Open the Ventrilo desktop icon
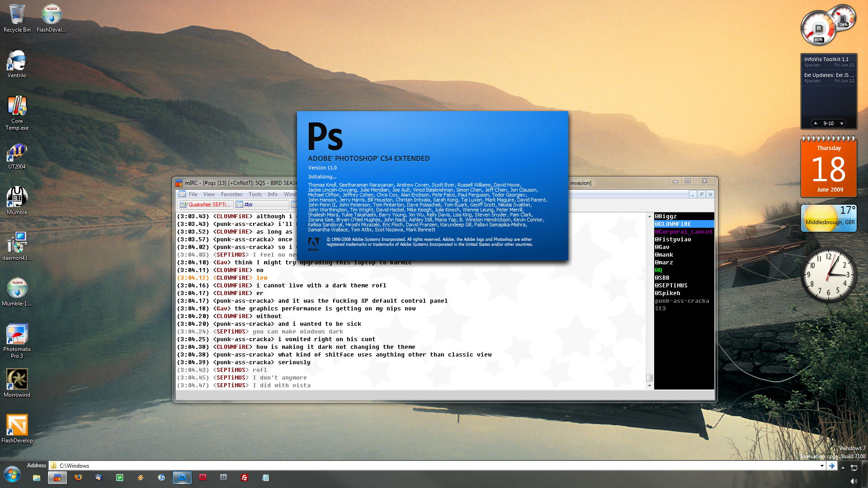 (17, 64)
